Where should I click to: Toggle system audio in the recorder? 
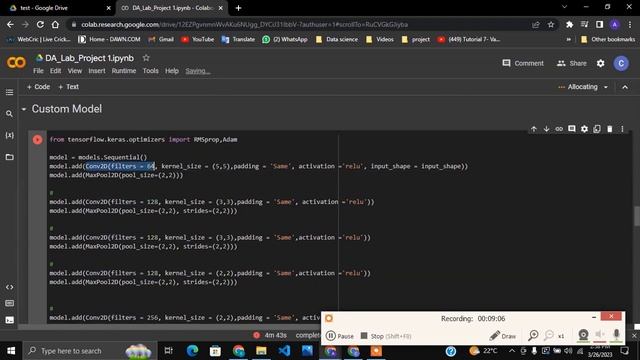coord(600,335)
